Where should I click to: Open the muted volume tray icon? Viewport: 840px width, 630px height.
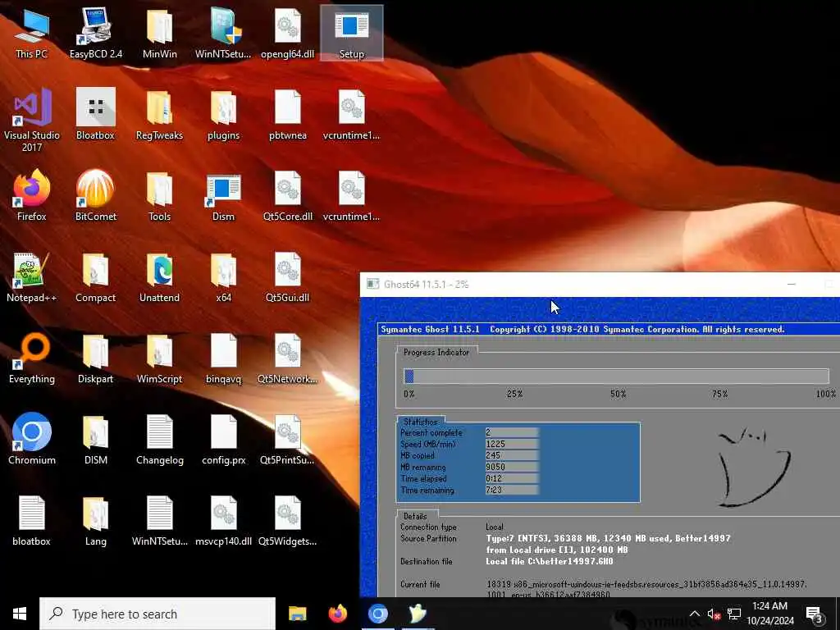pyautogui.click(x=714, y=614)
